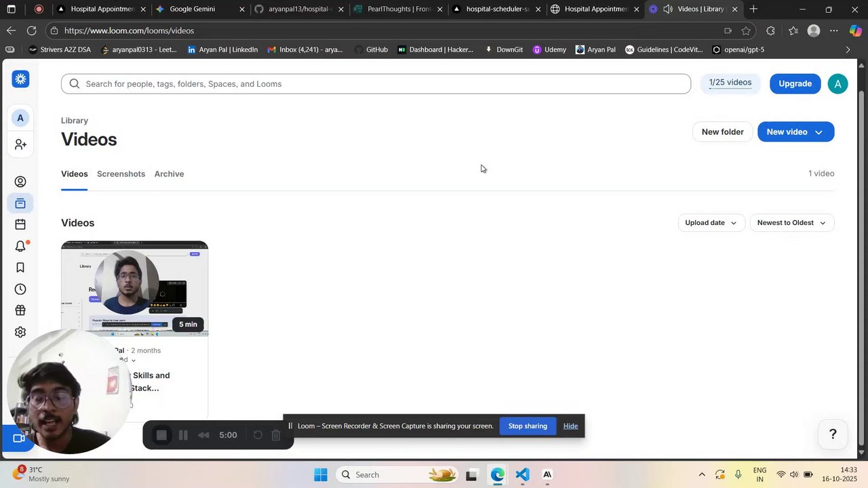
Task: Open the Udemy bookmark
Action: [549, 49]
